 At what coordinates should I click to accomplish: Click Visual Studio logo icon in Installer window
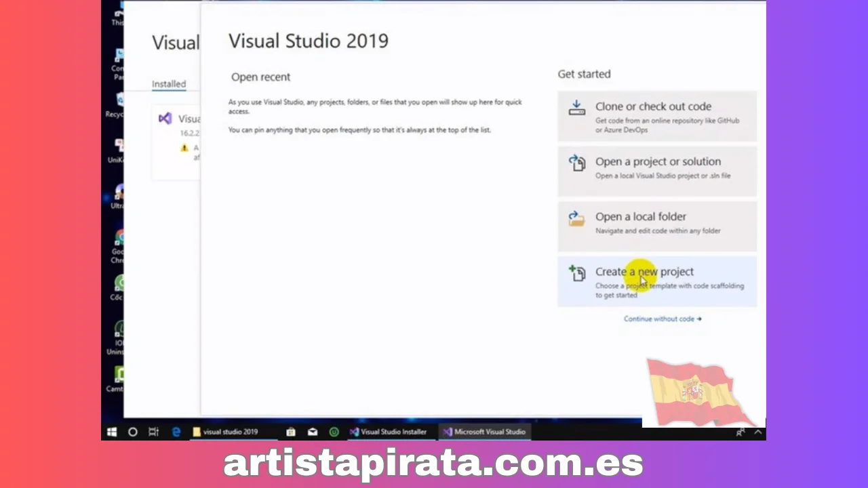point(165,119)
